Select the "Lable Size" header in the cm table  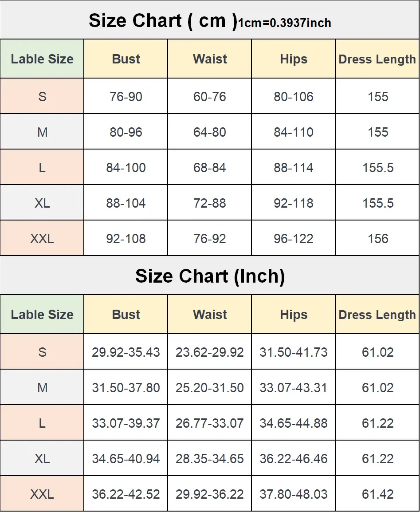tap(42, 59)
